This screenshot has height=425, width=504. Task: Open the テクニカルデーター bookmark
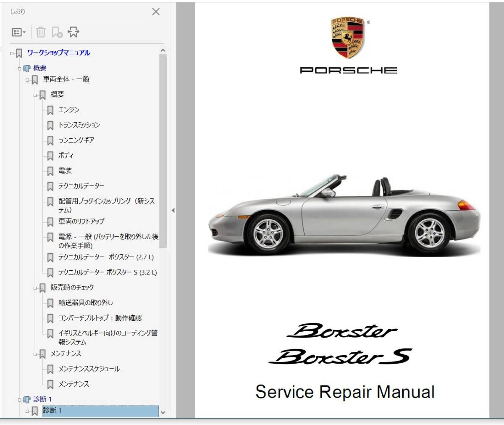tap(81, 186)
